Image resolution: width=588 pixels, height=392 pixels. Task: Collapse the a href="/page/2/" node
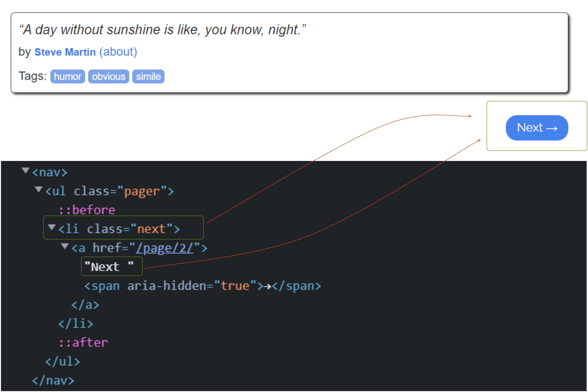pyautogui.click(x=65, y=246)
